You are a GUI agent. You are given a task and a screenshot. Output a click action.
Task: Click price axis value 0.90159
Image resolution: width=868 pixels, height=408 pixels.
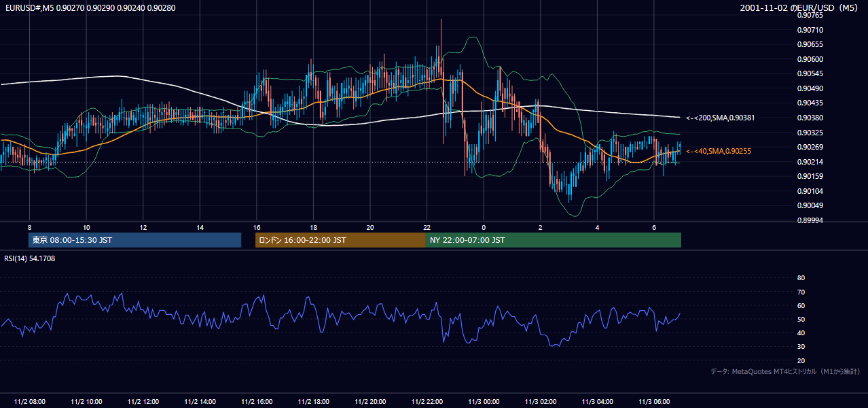coord(810,176)
